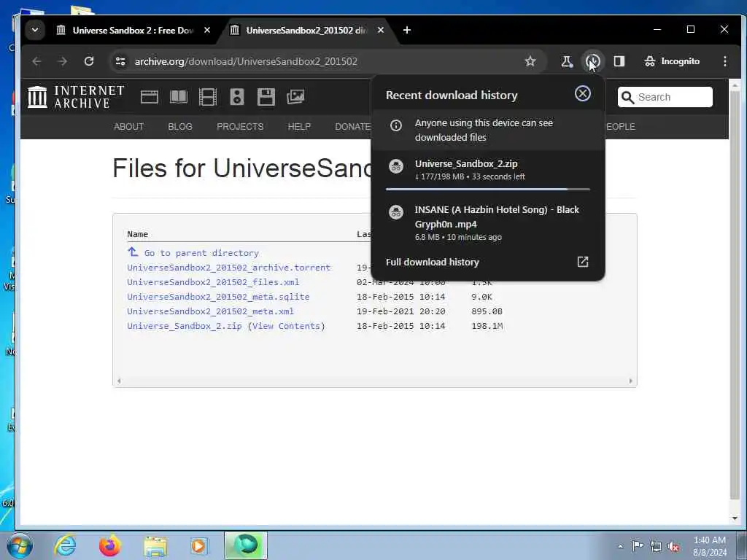
Task: Open Windows Explorer folder in the taskbar
Action: pyautogui.click(x=155, y=546)
